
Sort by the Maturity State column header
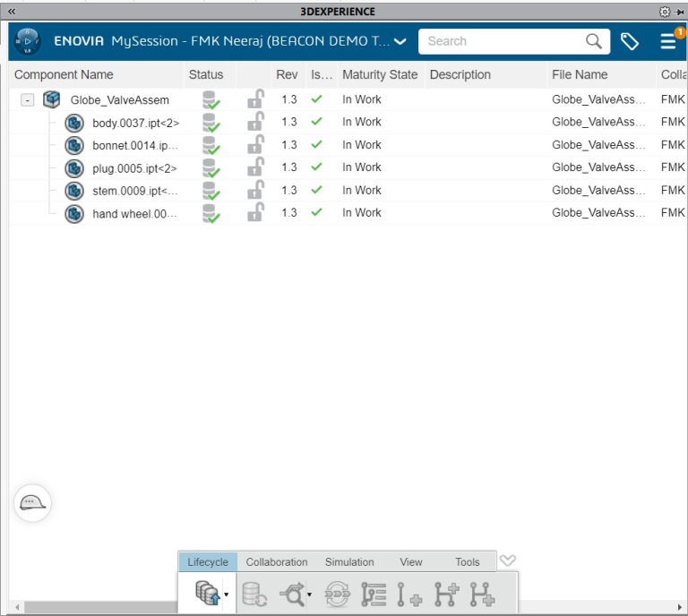click(380, 74)
